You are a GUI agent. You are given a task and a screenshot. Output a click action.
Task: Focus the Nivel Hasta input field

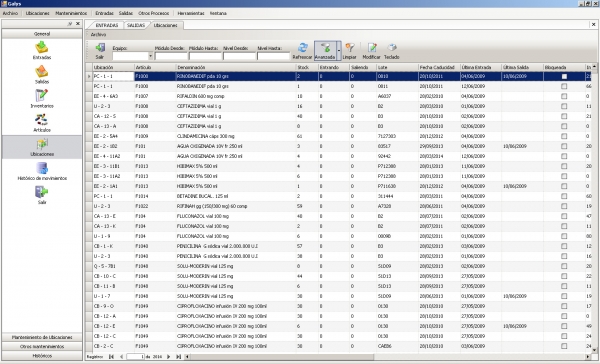273,56
